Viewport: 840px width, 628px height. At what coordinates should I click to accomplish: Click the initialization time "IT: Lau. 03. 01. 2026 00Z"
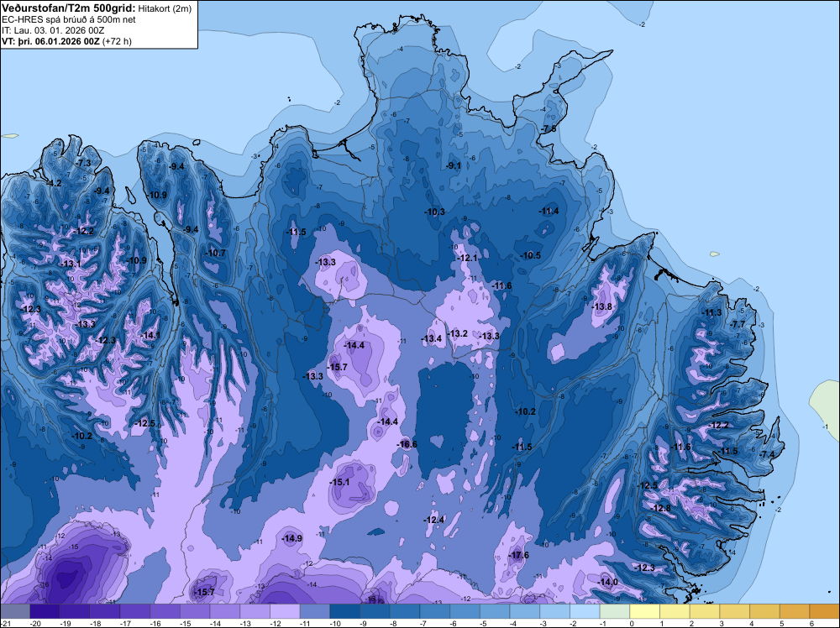tap(53, 30)
